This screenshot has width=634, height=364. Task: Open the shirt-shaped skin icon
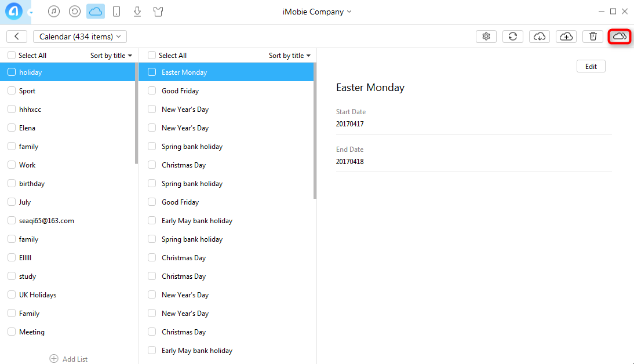coord(158,12)
